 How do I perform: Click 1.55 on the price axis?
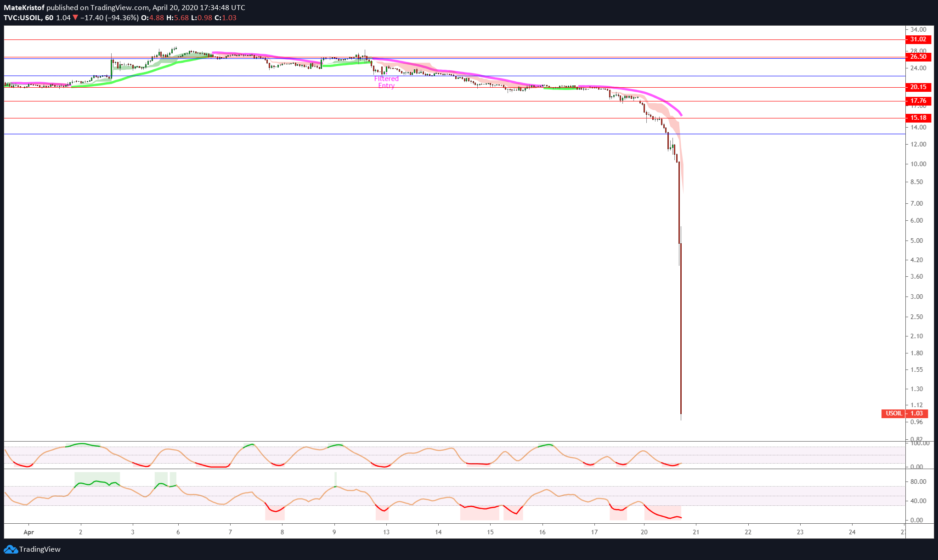click(916, 370)
